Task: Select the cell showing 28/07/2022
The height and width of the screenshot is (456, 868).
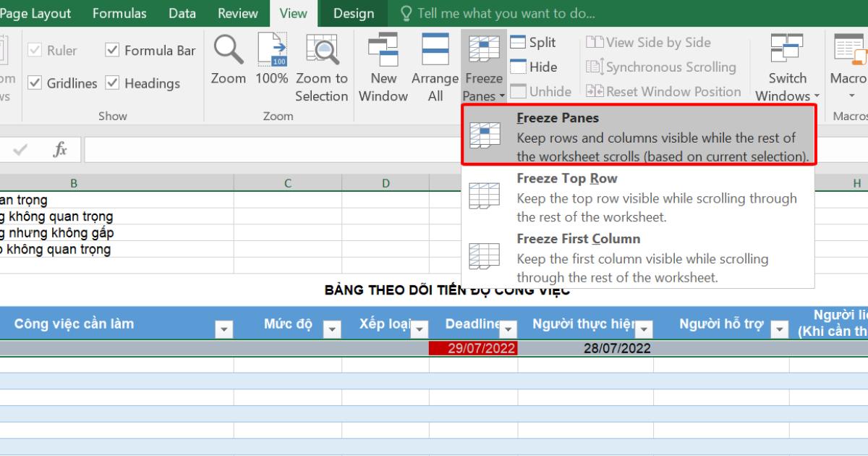Action: (x=586, y=348)
